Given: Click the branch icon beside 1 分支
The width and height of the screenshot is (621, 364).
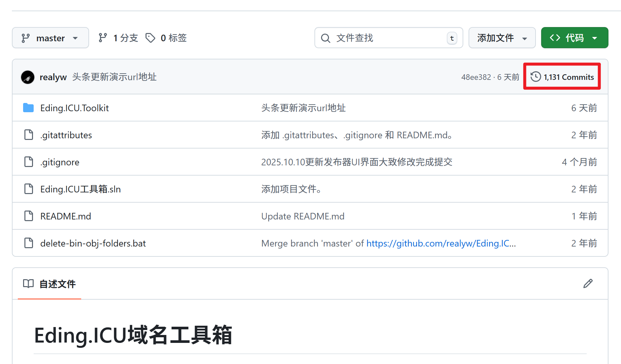Looking at the screenshot, I should [x=103, y=38].
